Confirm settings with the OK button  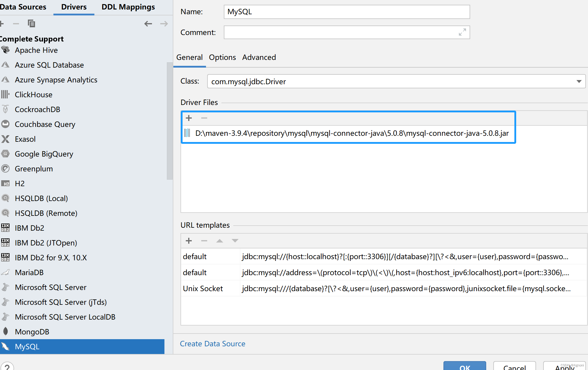click(465, 368)
